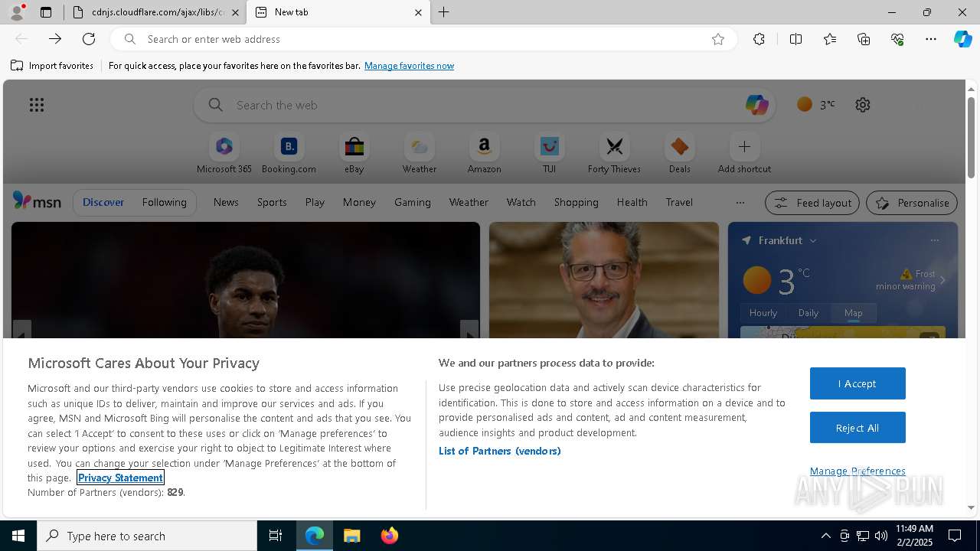Switch weather card to Map

854,313
